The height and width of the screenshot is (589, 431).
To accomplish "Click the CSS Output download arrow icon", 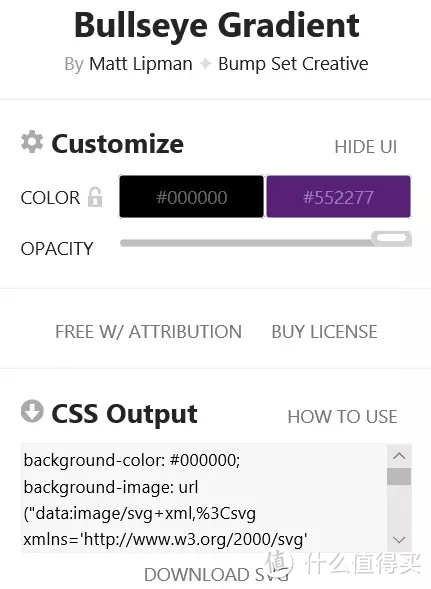I will (x=32, y=411).
